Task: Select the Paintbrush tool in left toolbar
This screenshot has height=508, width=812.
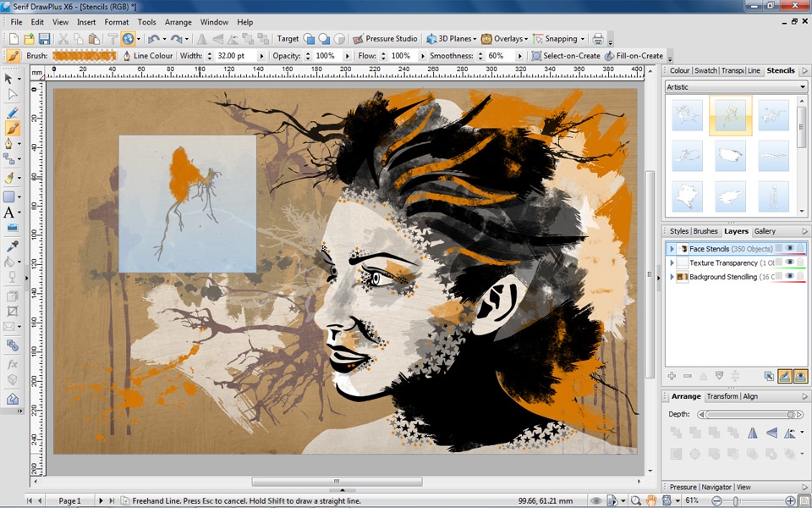Action: (12, 129)
